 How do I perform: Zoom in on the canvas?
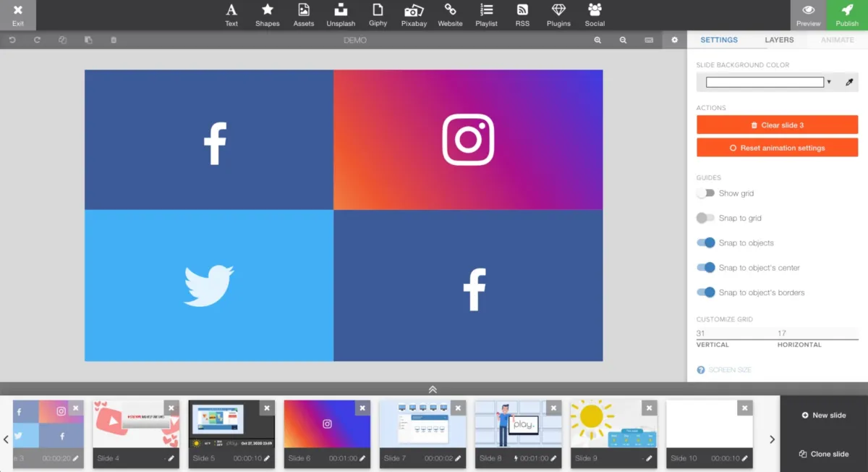click(597, 40)
